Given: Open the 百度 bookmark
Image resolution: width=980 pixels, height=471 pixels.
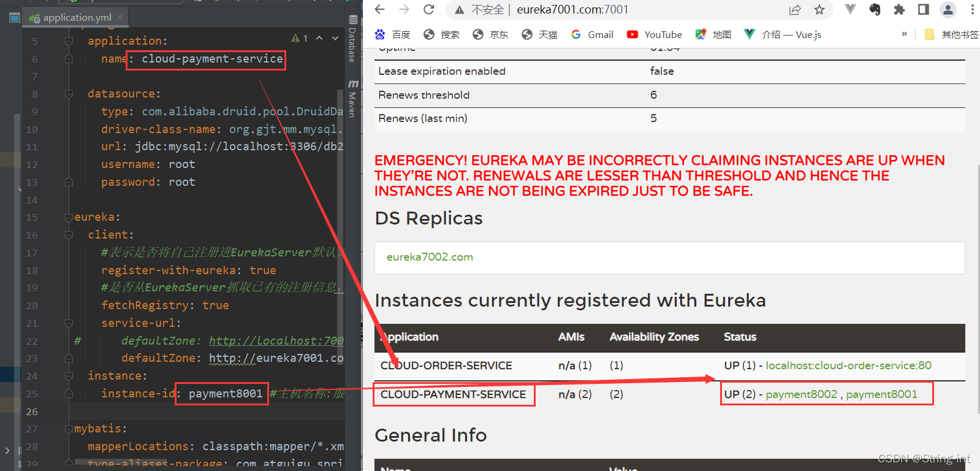Looking at the screenshot, I should (393, 34).
